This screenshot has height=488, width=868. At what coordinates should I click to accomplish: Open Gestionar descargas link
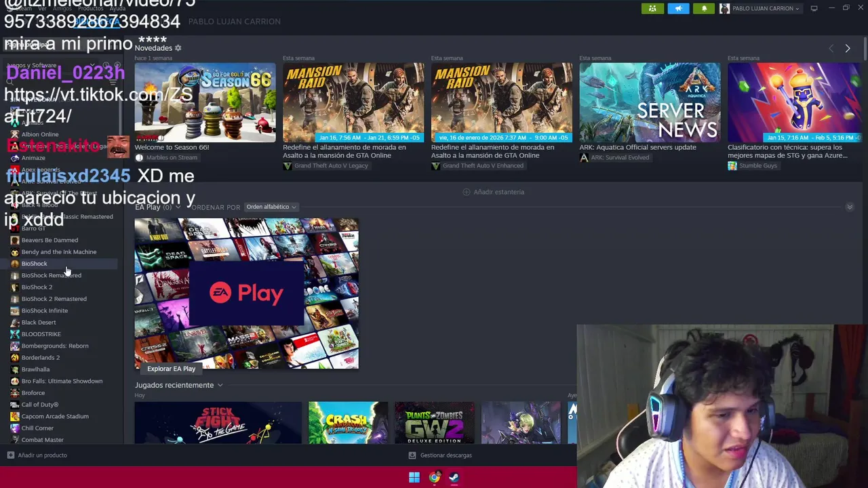(x=446, y=455)
